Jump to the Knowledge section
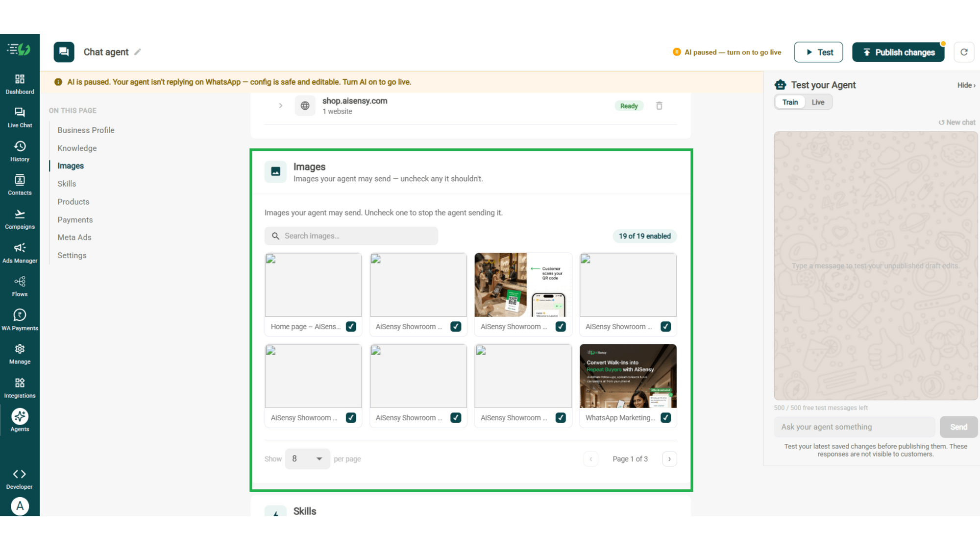The width and height of the screenshot is (980, 551). 77,148
